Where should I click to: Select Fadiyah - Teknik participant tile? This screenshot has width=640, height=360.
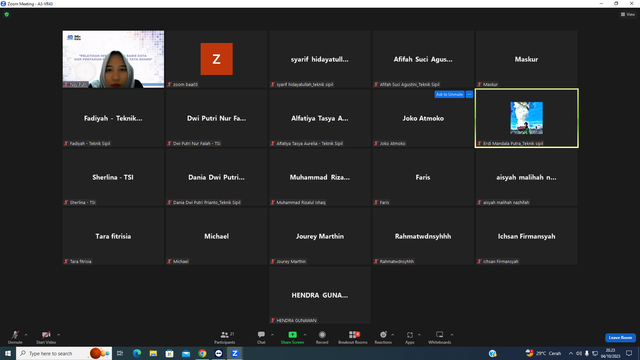tap(113, 118)
